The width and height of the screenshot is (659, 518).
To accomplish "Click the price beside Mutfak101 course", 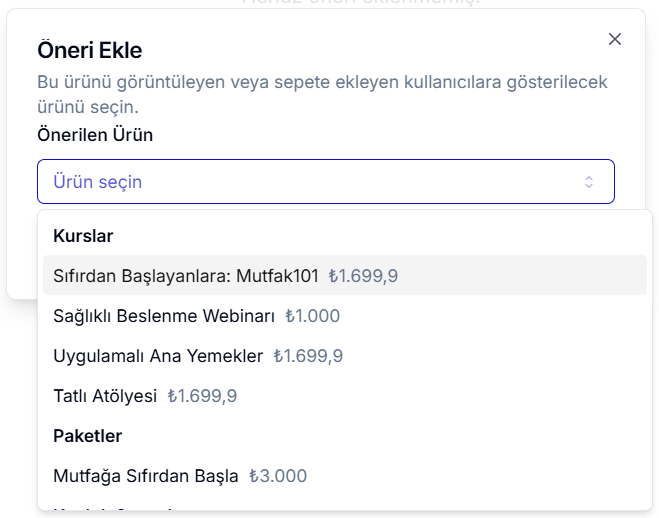I will 364,275.
